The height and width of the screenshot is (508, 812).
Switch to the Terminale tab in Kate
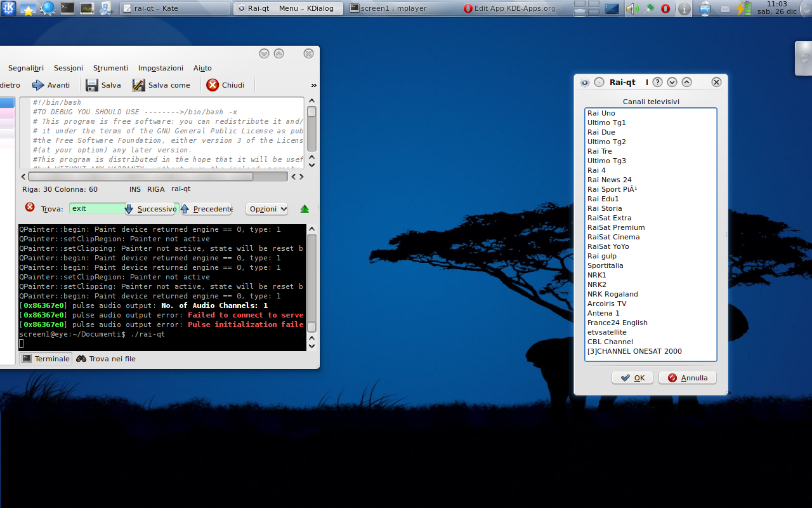(x=46, y=359)
